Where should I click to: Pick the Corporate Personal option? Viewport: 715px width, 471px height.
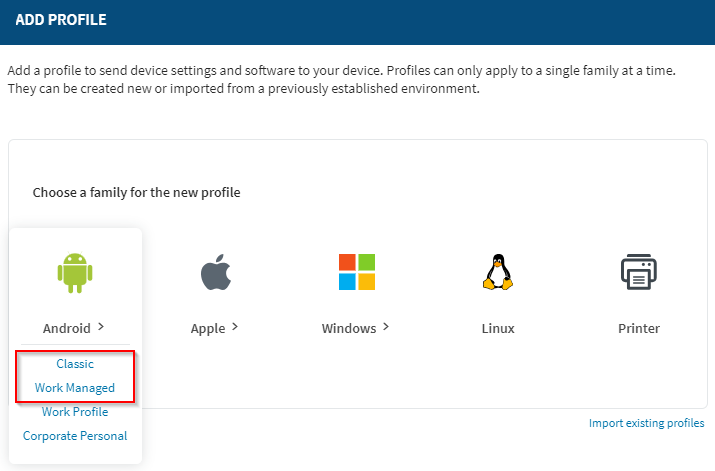tap(75, 436)
